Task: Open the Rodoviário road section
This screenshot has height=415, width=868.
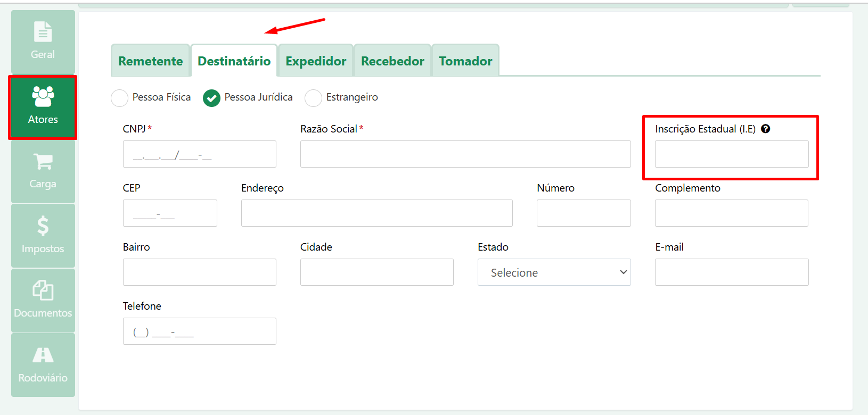Action: [x=43, y=365]
